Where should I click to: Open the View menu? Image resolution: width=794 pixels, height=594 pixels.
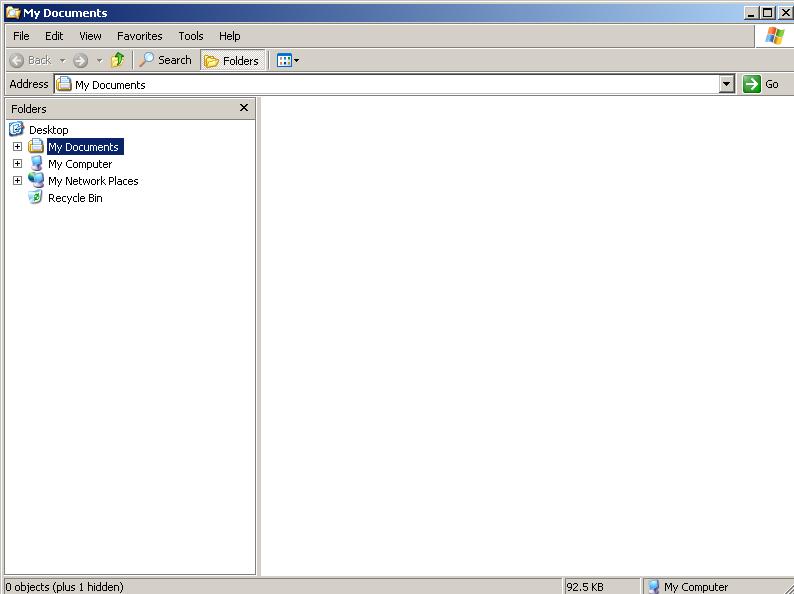click(x=90, y=36)
